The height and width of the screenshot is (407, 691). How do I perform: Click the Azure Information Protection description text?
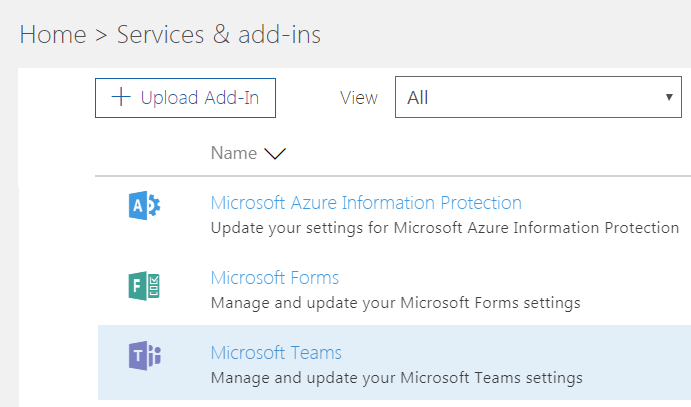[x=445, y=227]
